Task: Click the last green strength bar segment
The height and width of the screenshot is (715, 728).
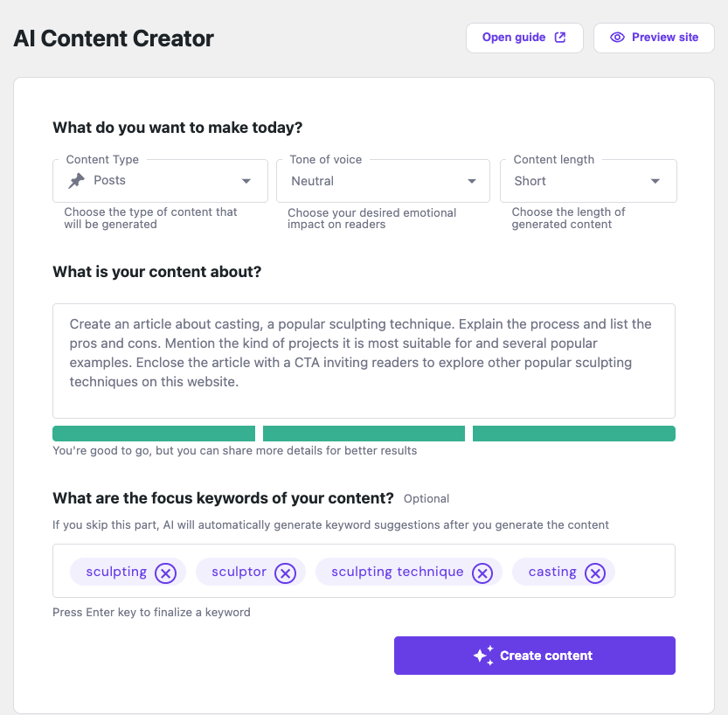Action: 573,434
